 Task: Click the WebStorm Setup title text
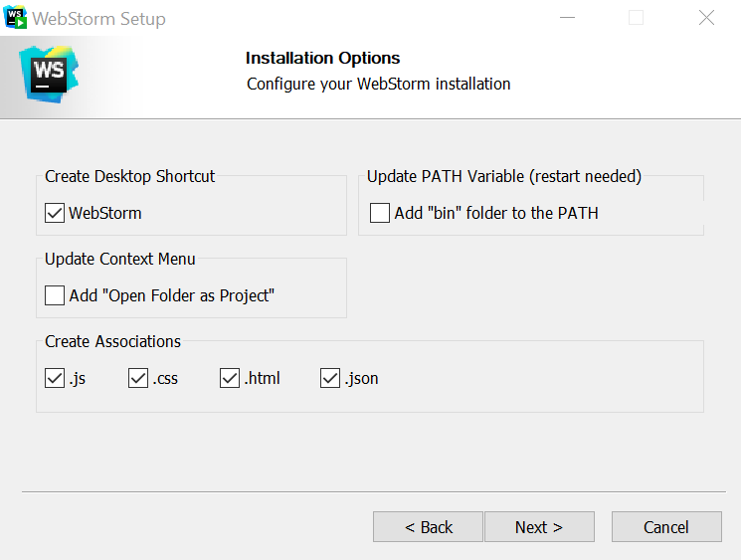click(x=98, y=19)
